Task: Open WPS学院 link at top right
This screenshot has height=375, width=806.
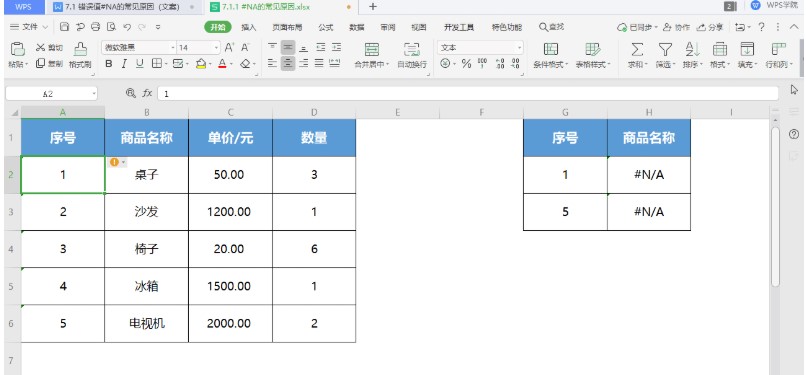Action: [x=782, y=6]
